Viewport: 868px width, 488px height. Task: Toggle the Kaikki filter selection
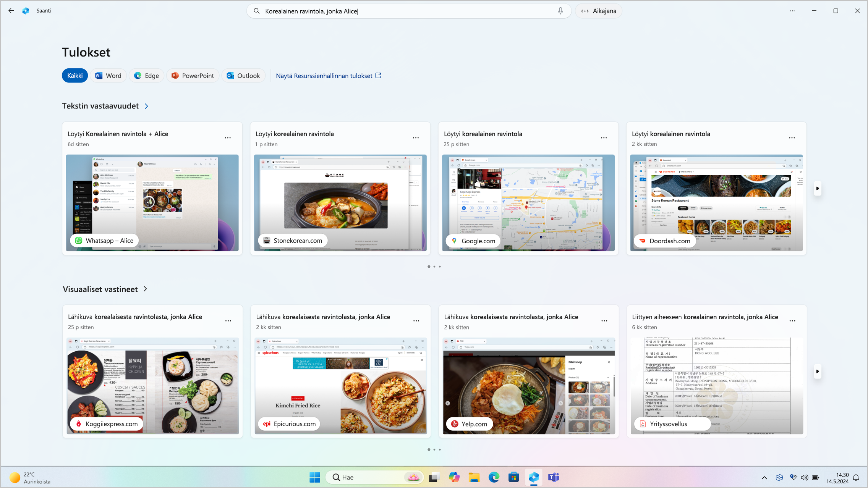point(74,76)
